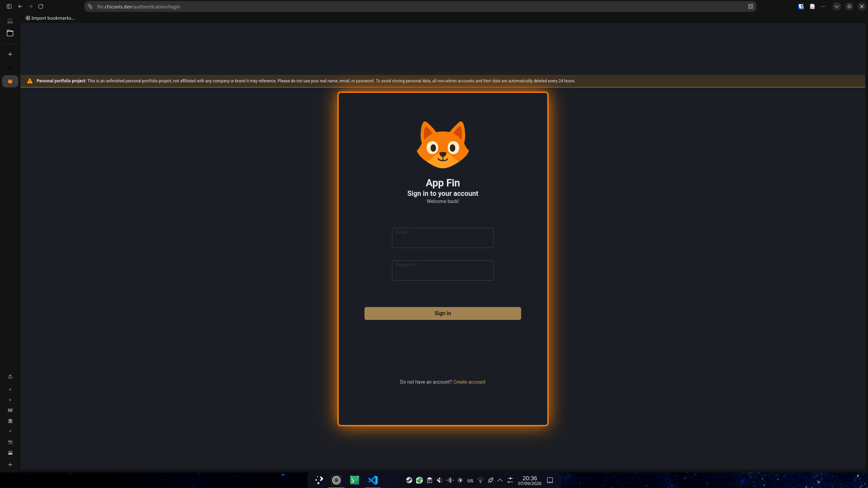Open the folder icon in sidebar
Screen dimensions: 868x488
tap(10, 33)
